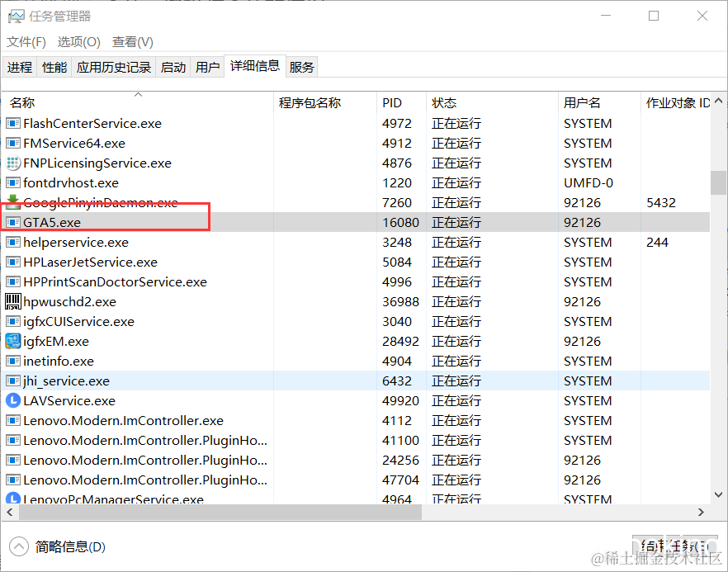Click the vertical scrollbar up arrow
728x572 pixels.
coord(718,101)
